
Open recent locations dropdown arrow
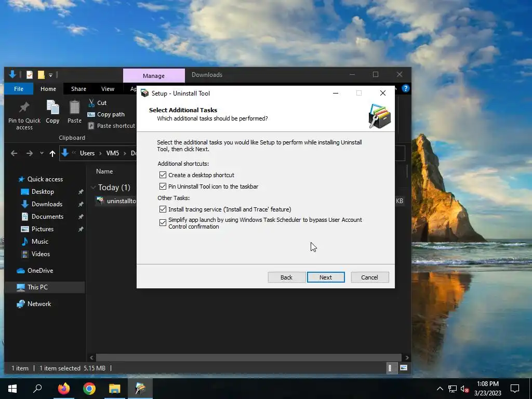pyautogui.click(x=42, y=153)
